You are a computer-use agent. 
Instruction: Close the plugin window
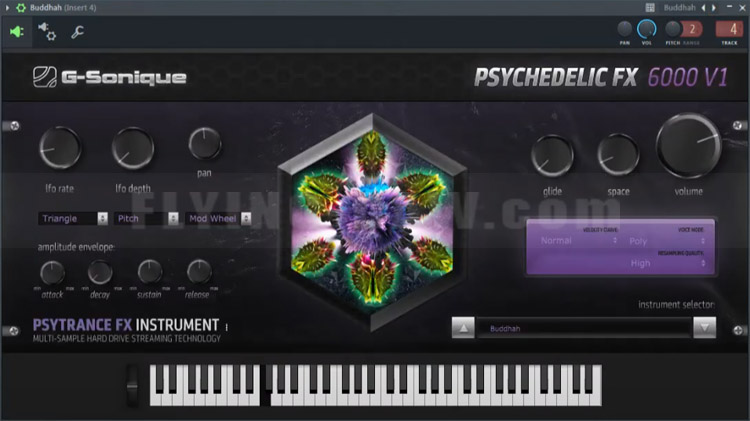click(x=742, y=8)
